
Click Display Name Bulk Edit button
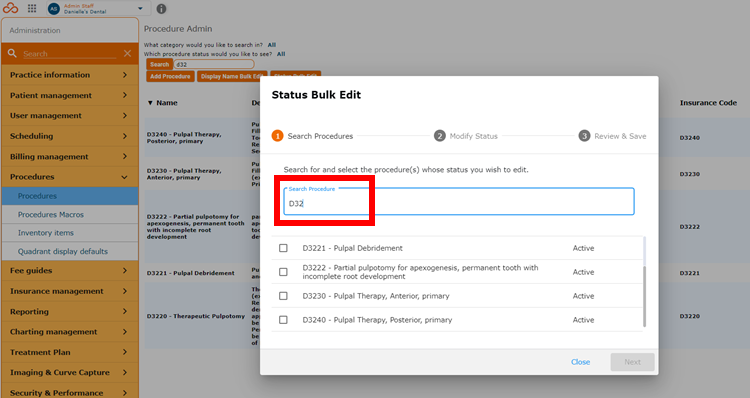[x=232, y=77]
